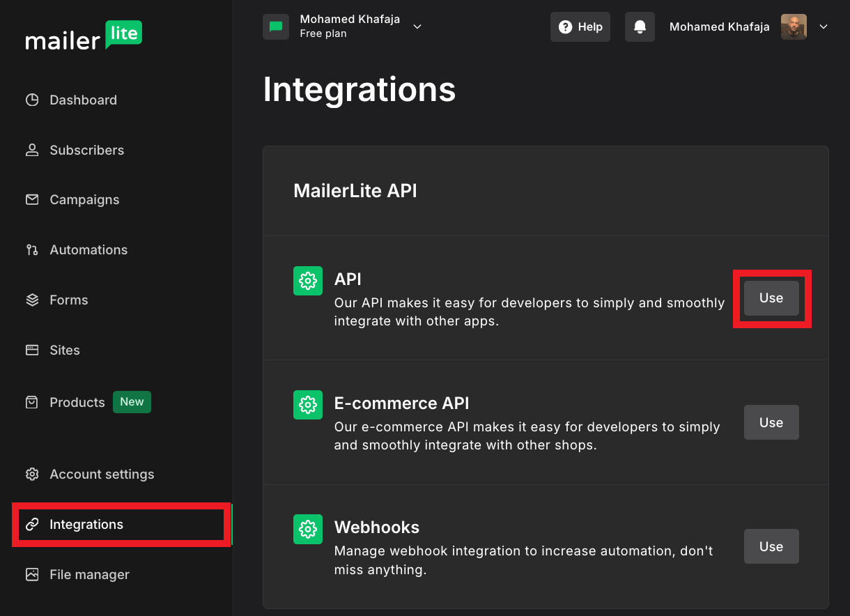
Task: Click the 'Our e-commerce API makes it easy' description
Action: [527, 436]
